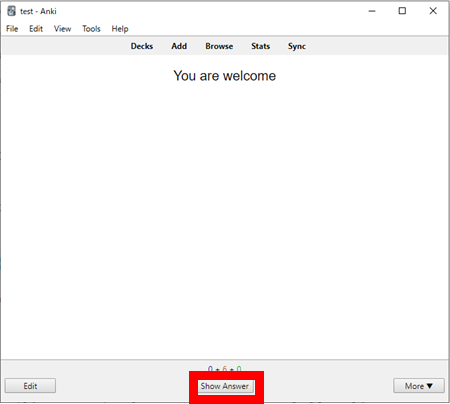This screenshot has height=404, width=450.
Task: Click the red learning count number 6
Action: pos(225,369)
